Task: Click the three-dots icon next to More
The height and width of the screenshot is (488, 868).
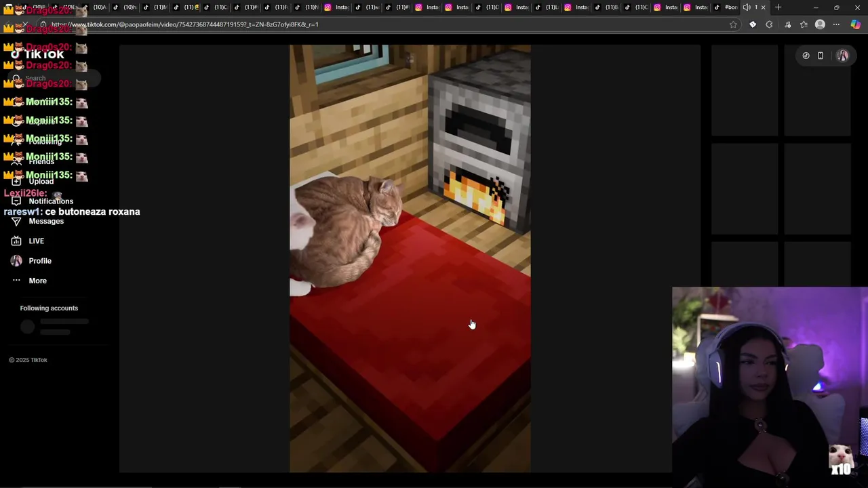Action: pyautogui.click(x=16, y=281)
